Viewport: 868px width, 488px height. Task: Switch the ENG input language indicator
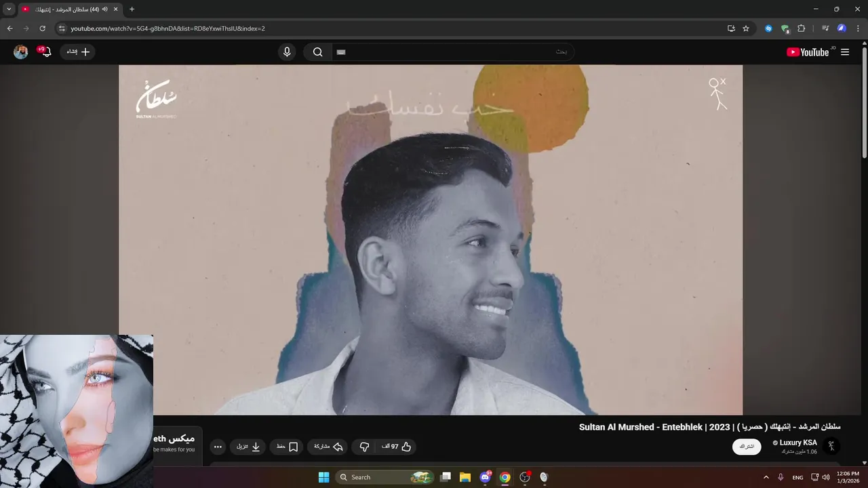pos(797,477)
